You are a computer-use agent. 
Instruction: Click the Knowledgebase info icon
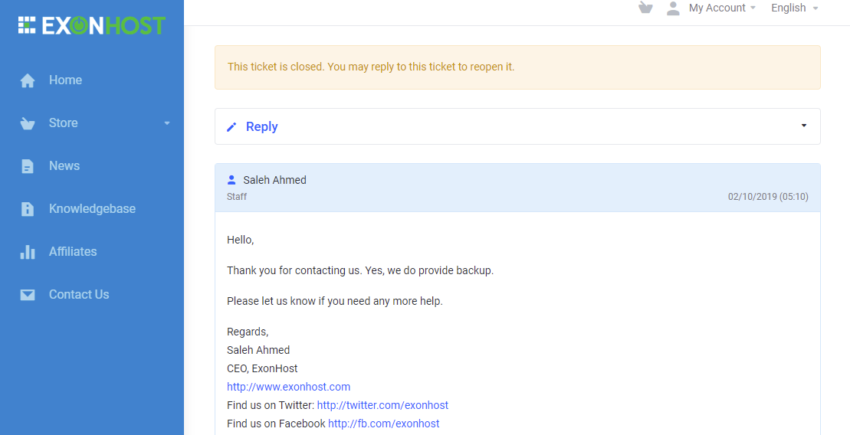27,209
